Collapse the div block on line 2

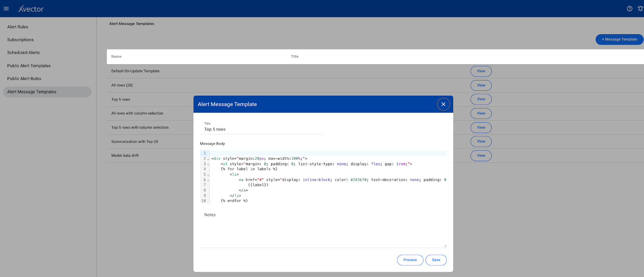click(x=208, y=159)
